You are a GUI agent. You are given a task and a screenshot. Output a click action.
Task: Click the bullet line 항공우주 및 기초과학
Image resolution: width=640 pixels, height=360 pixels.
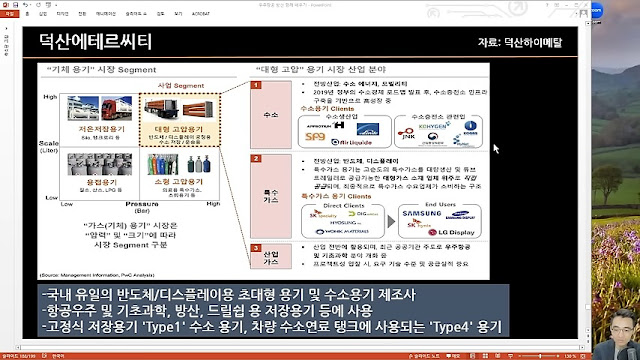[207, 311]
